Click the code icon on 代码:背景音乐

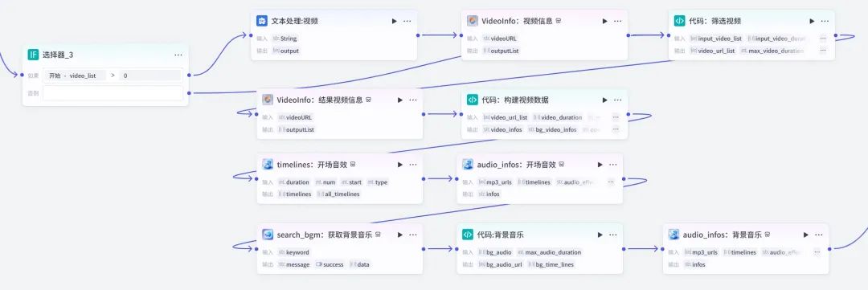tap(468, 235)
